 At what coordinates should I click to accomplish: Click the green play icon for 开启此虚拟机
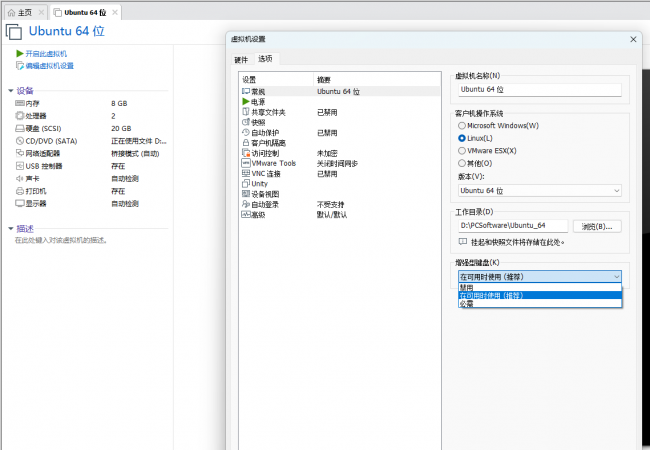pyautogui.click(x=19, y=53)
